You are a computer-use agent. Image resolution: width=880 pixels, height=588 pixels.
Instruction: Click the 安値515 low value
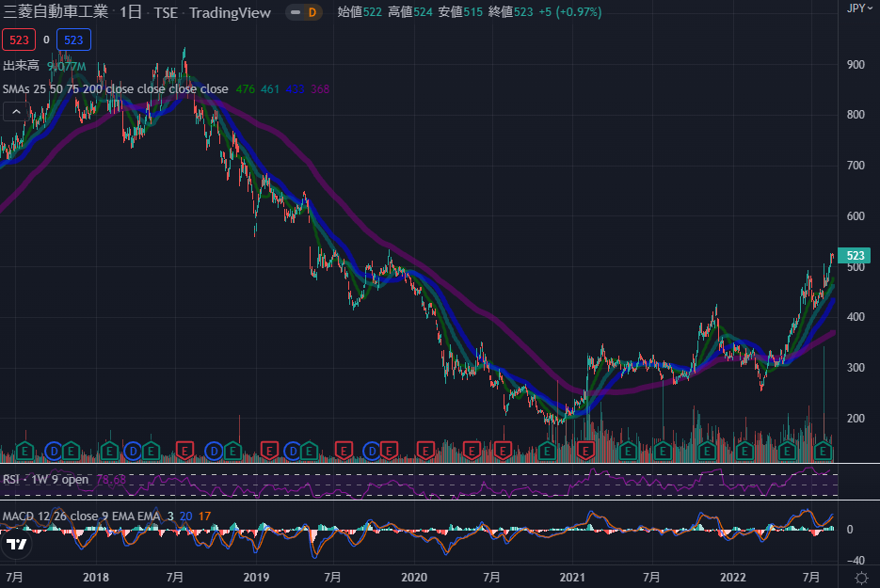pyautogui.click(x=459, y=12)
